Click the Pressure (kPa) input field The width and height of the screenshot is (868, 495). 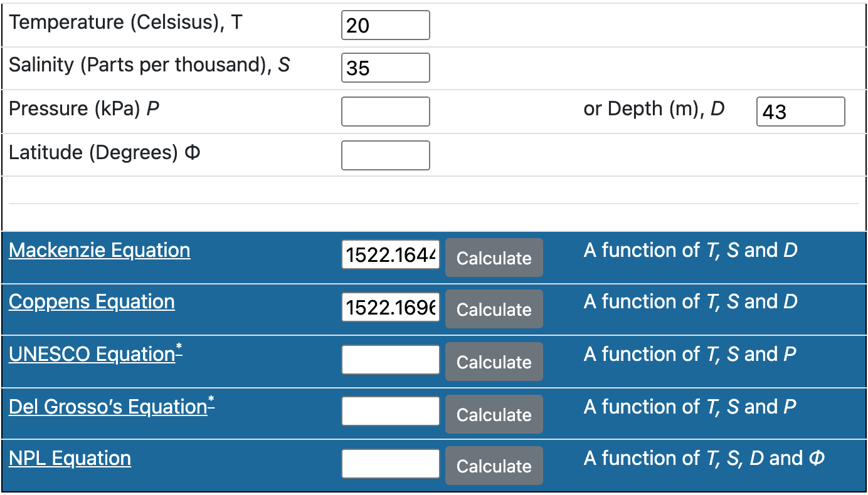click(x=386, y=112)
